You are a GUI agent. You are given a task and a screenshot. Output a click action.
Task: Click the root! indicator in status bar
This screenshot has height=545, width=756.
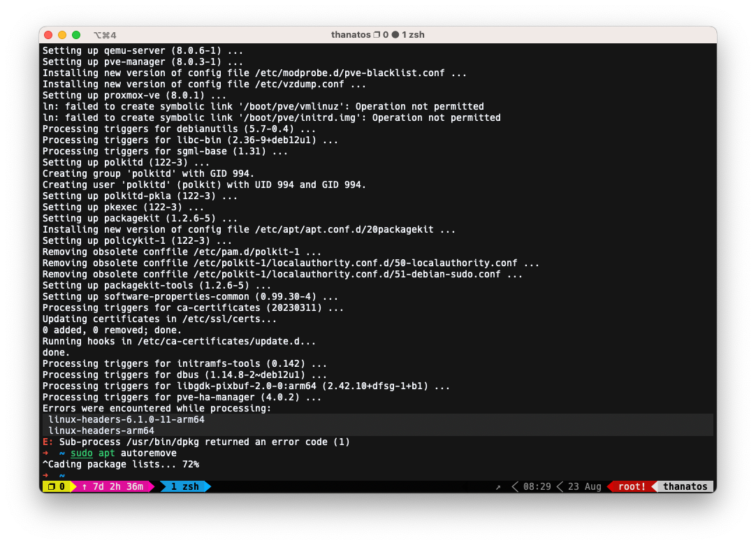tap(632, 486)
